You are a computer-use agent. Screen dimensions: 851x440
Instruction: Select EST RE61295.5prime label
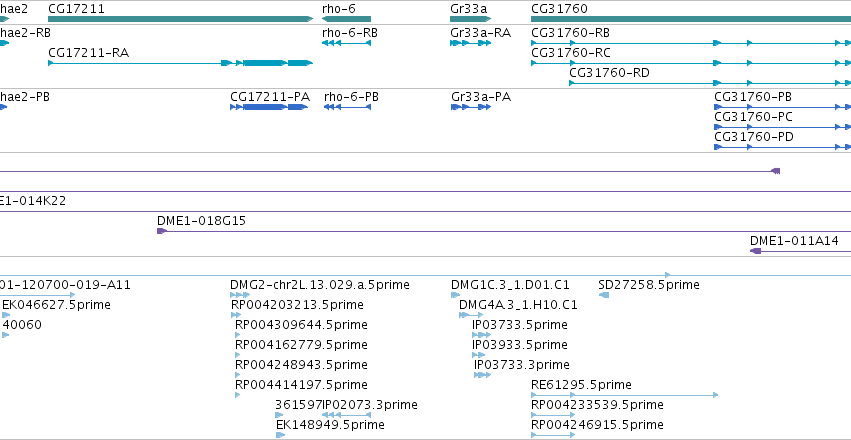[x=581, y=385]
